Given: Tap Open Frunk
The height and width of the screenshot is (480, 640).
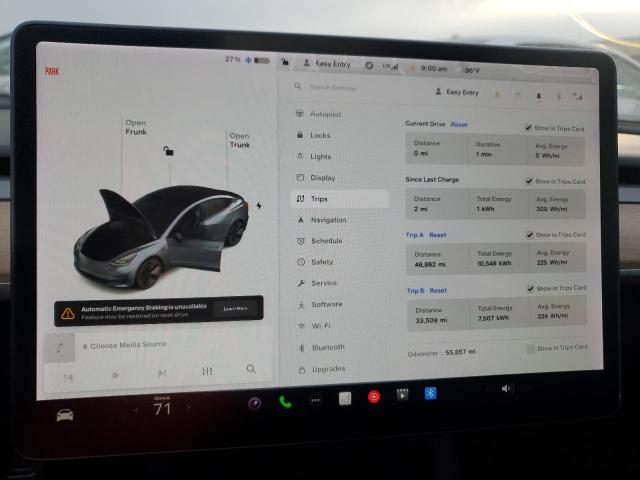Looking at the screenshot, I should pos(136,127).
